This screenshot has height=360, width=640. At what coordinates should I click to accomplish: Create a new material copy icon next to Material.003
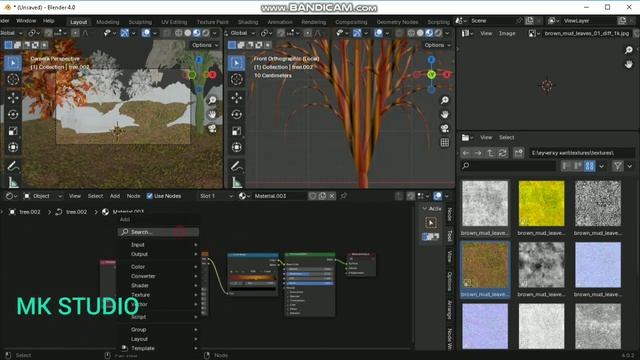pyautogui.click(x=322, y=196)
